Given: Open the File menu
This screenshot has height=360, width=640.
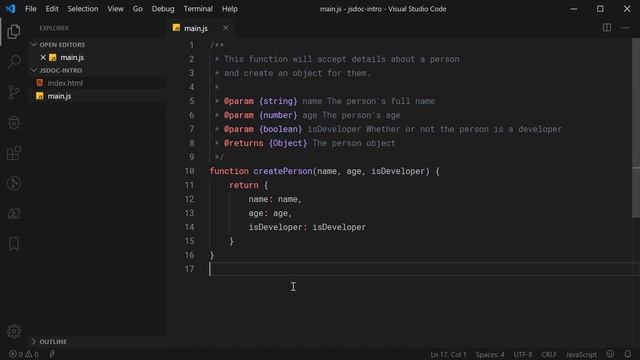Looking at the screenshot, I should click(31, 9).
